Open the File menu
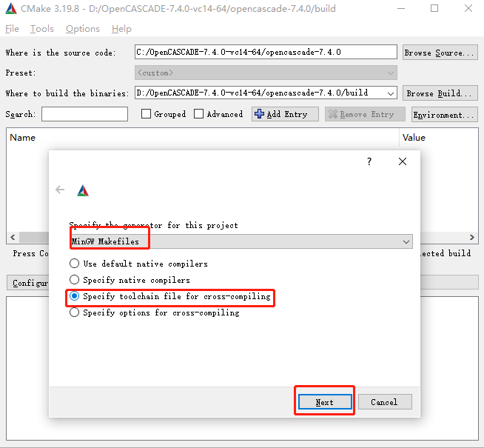The height and width of the screenshot is (448, 484). pyautogui.click(x=13, y=29)
